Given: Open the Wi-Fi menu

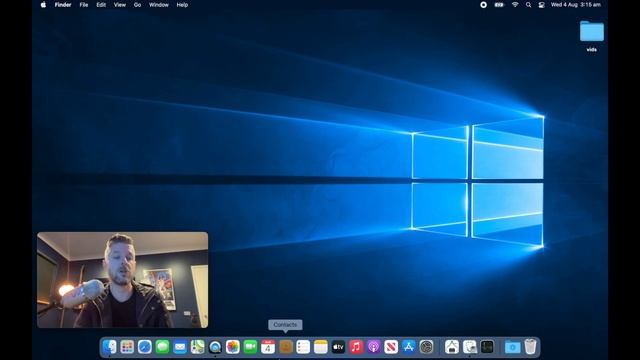Looking at the screenshot, I should tap(515, 5).
